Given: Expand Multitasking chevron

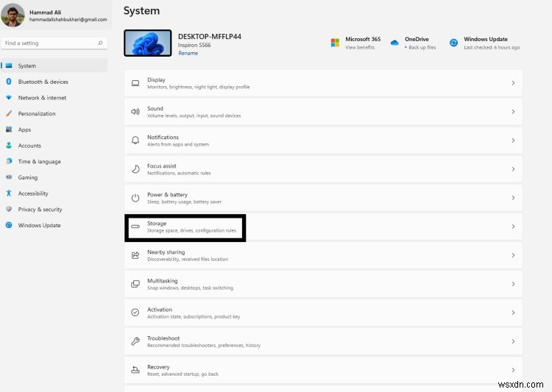Looking at the screenshot, I should coord(513,284).
